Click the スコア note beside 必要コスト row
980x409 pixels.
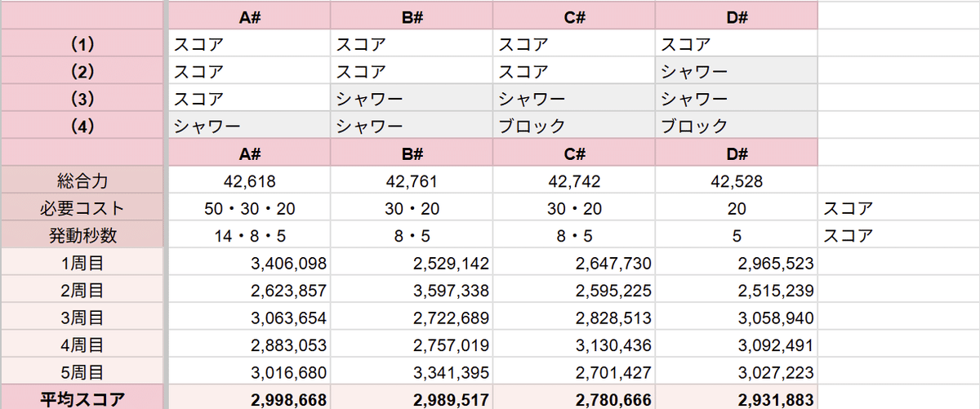pos(848,208)
